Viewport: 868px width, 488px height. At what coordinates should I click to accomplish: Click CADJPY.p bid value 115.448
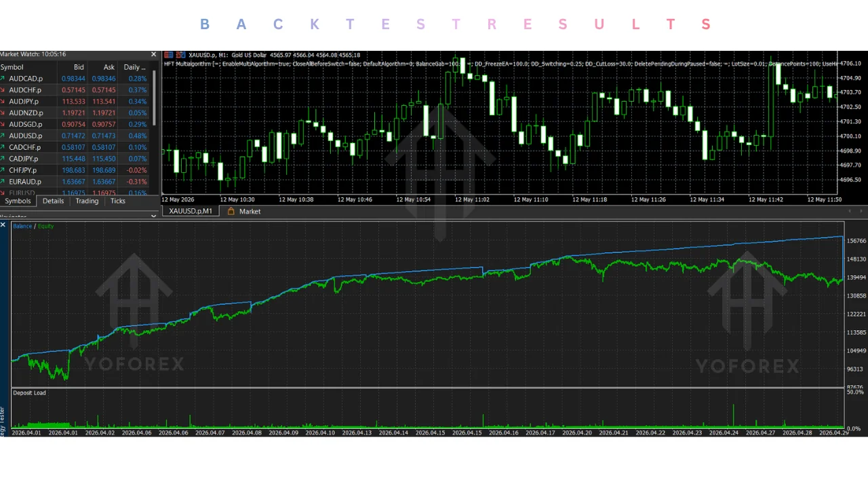pos(74,159)
